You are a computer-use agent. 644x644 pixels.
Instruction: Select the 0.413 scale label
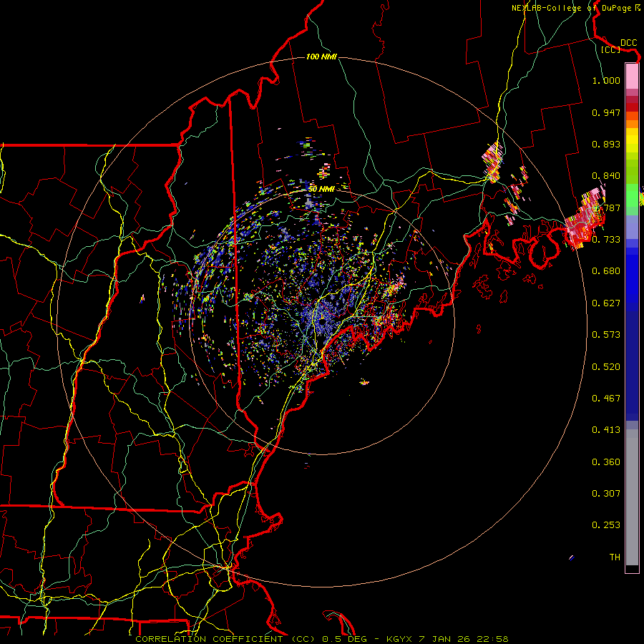[x=606, y=430]
